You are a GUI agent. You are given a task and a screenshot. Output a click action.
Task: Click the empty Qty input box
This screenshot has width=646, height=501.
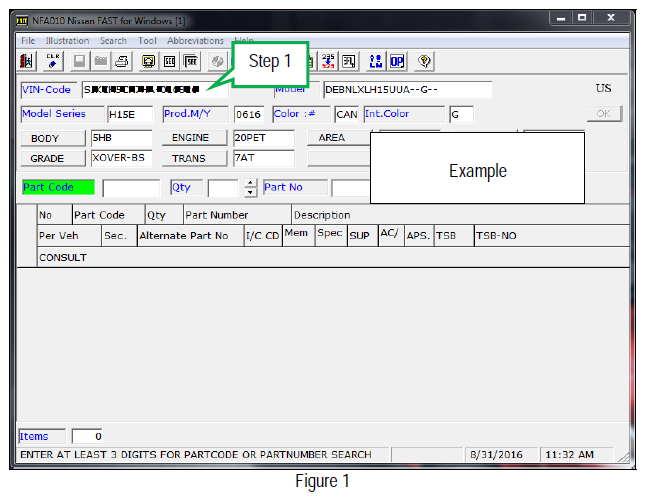click(x=223, y=188)
